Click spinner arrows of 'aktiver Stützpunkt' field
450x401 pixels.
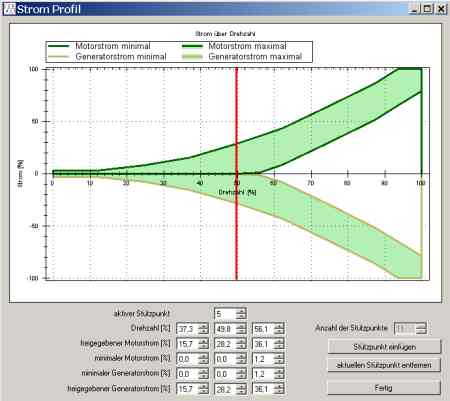[241, 314]
